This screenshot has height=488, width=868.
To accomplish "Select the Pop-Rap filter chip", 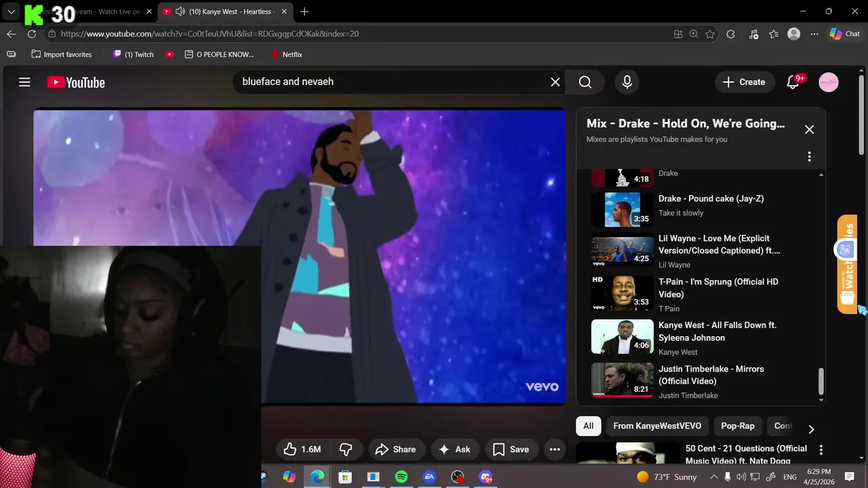I will 738,426.
